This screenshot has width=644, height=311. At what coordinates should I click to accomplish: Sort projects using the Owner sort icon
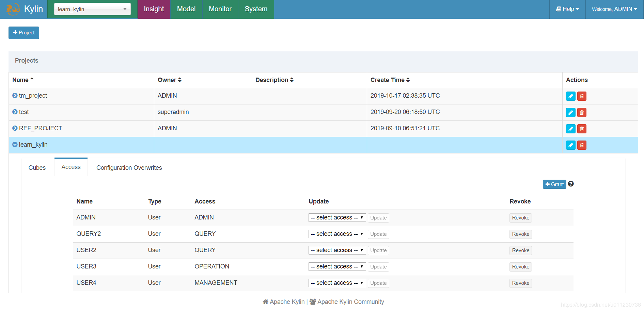180,80
